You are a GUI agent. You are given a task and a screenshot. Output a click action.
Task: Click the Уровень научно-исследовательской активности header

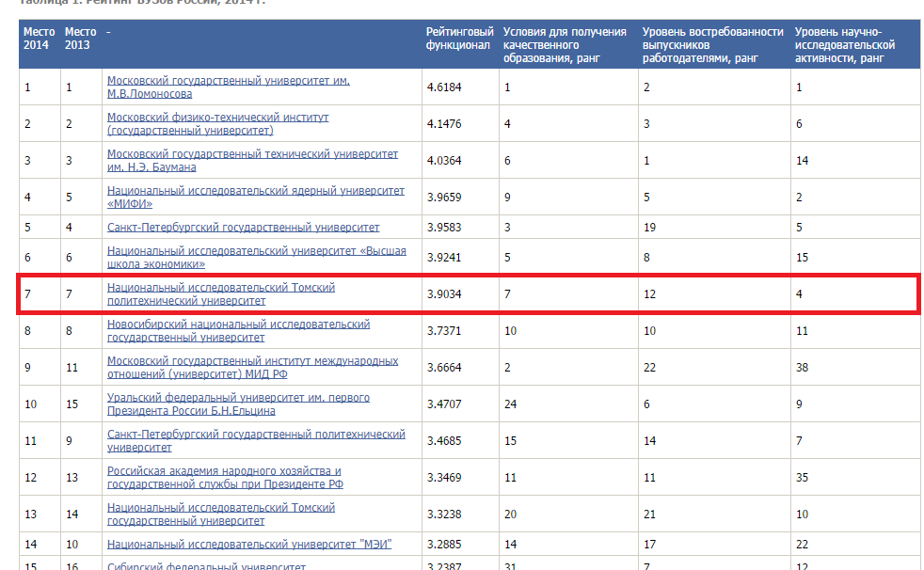click(x=845, y=45)
